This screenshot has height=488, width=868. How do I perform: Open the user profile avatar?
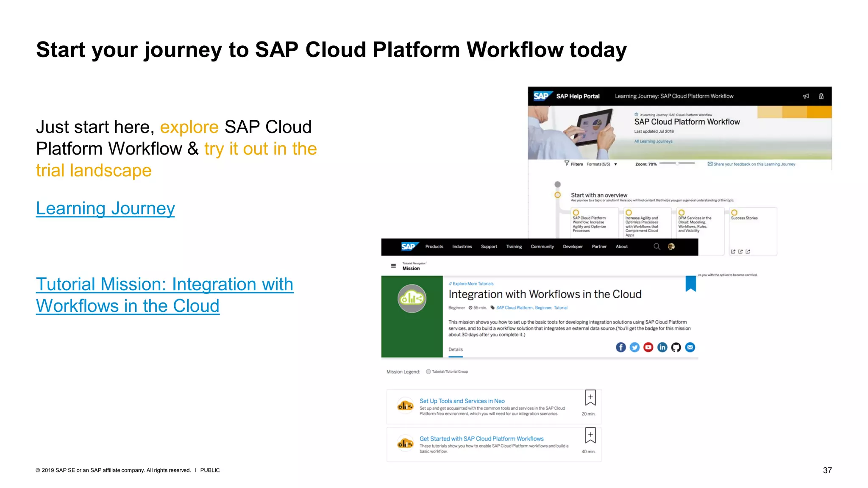click(x=671, y=247)
